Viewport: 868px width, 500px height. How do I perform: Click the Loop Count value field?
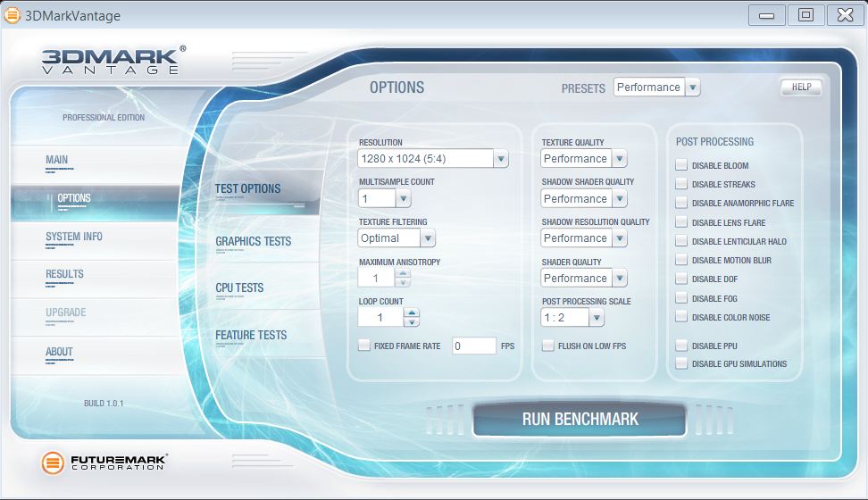pos(380,317)
